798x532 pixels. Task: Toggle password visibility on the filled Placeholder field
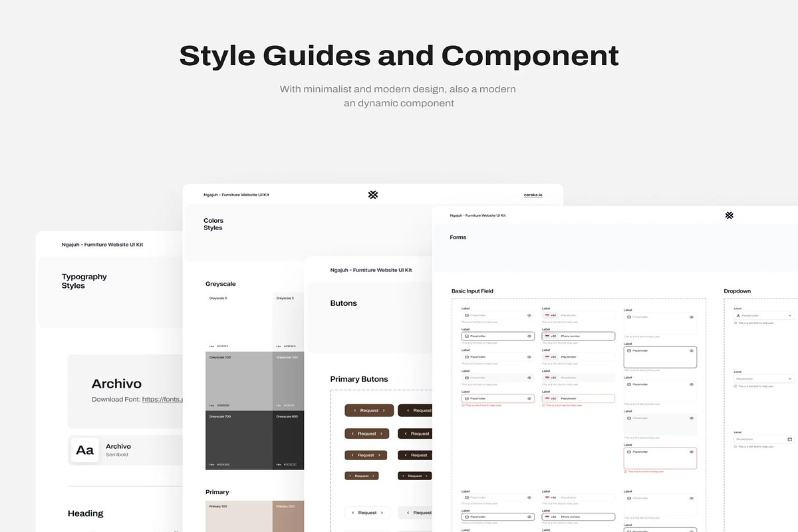pyautogui.click(x=529, y=336)
